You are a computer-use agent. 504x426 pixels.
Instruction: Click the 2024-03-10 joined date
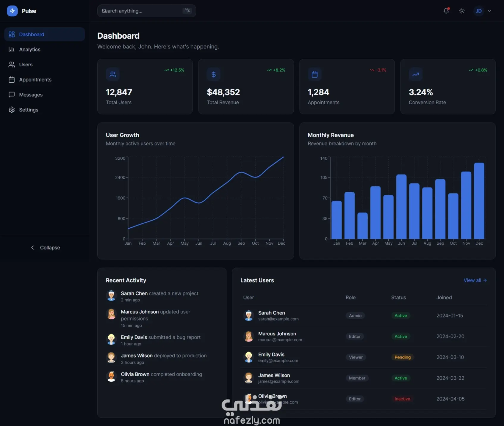point(450,357)
